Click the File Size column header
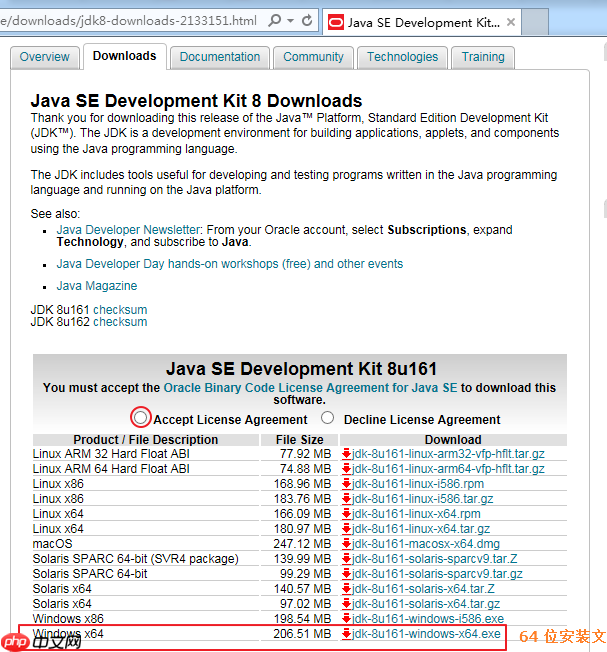 point(299,440)
